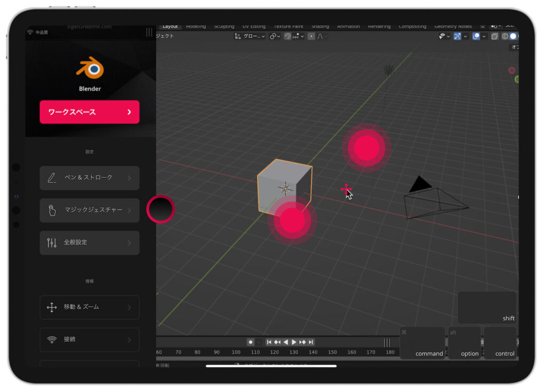Tap the shift modifier key
The width and height of the screenshot is (547, 392).
(487, 308)
